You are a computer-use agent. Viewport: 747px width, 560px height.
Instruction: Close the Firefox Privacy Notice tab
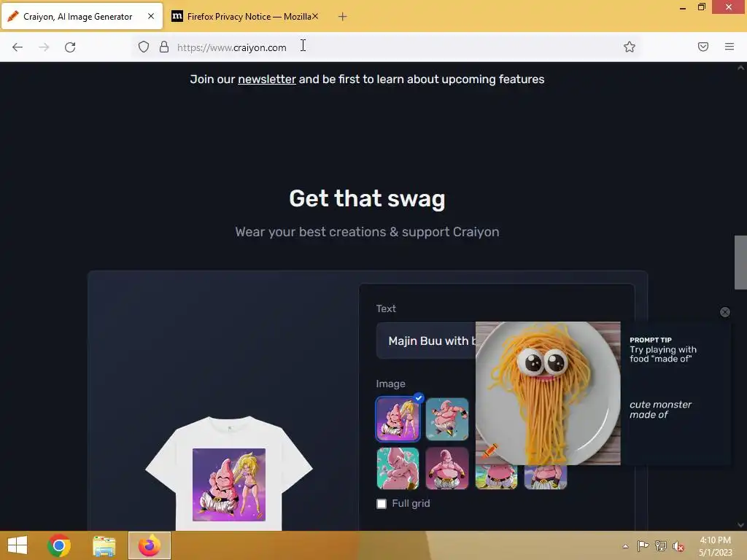click(315, 16)
